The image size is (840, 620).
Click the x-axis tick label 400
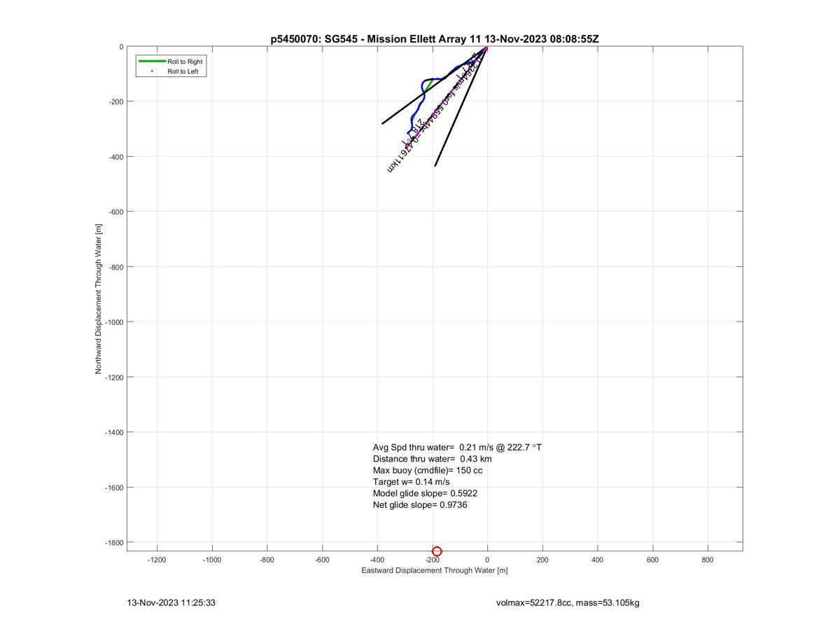coord(597,560)
